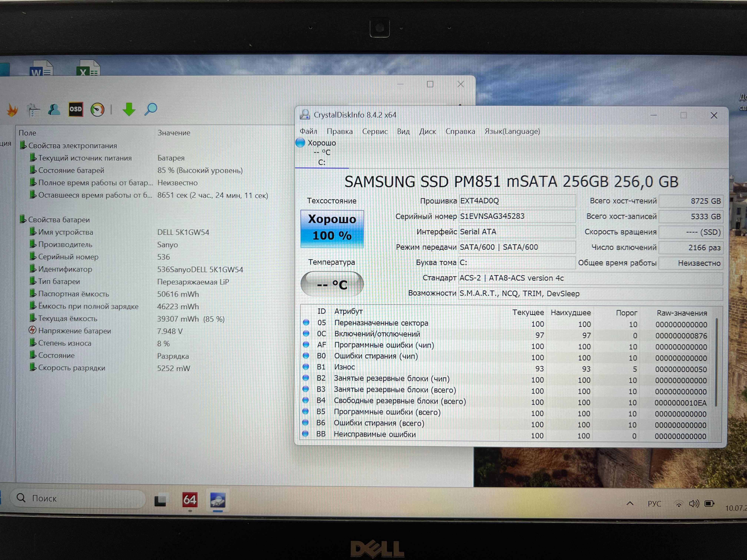747x560 pixels.
Task: Open the Диск menu
Action: coord(427,131)
